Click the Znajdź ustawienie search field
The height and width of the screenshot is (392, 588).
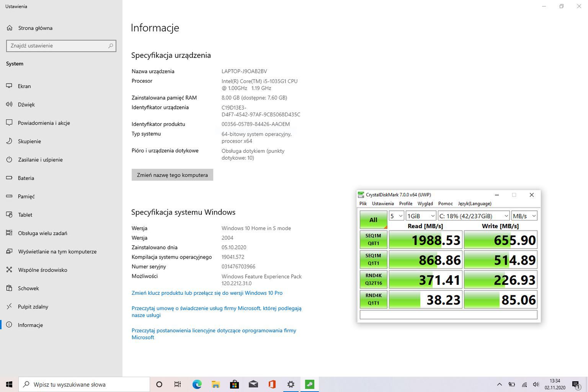coord(61,46)
